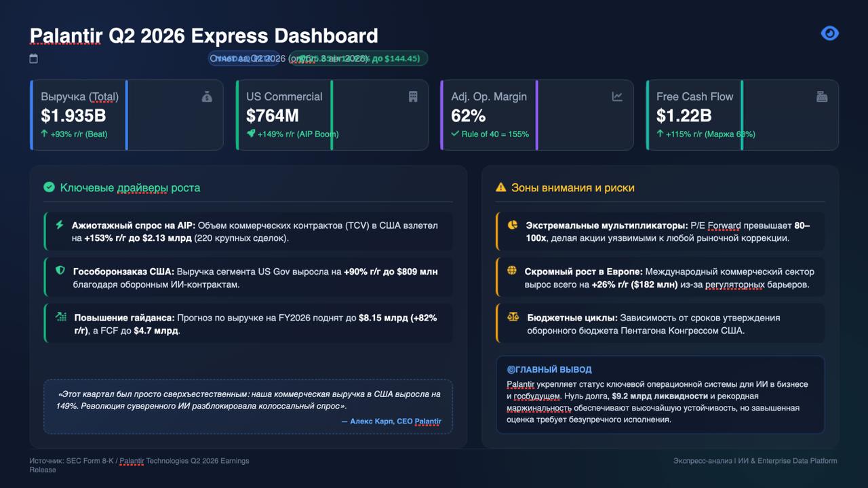Click the lightning bolt icon for AIP demand
This screenshot has width=868, height=488.
coord(60,225)
